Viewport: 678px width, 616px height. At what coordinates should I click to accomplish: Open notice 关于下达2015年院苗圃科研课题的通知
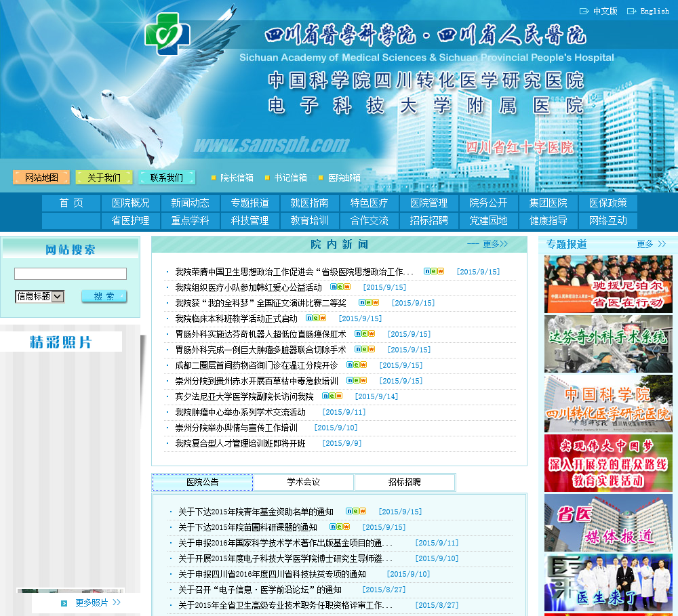click(247, 527)
